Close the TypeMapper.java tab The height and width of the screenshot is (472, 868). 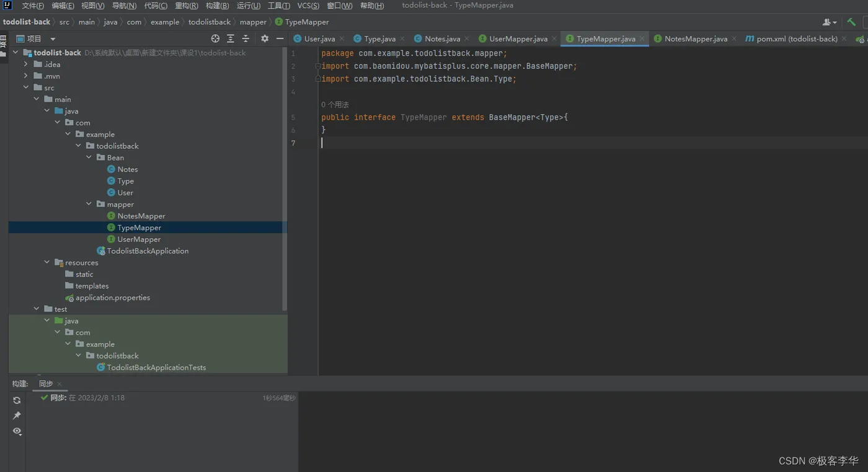642,38
